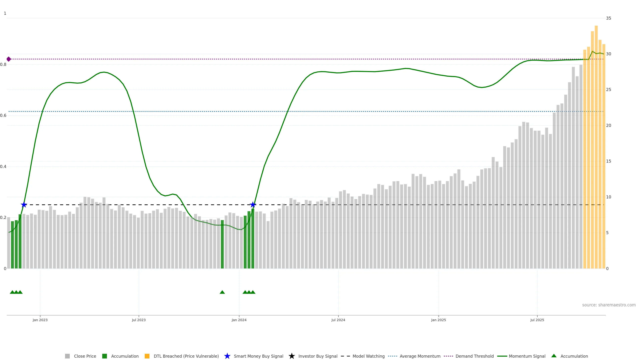Click the Smart Money Buy Signal text
644x362 pixels.
(258, 356)
